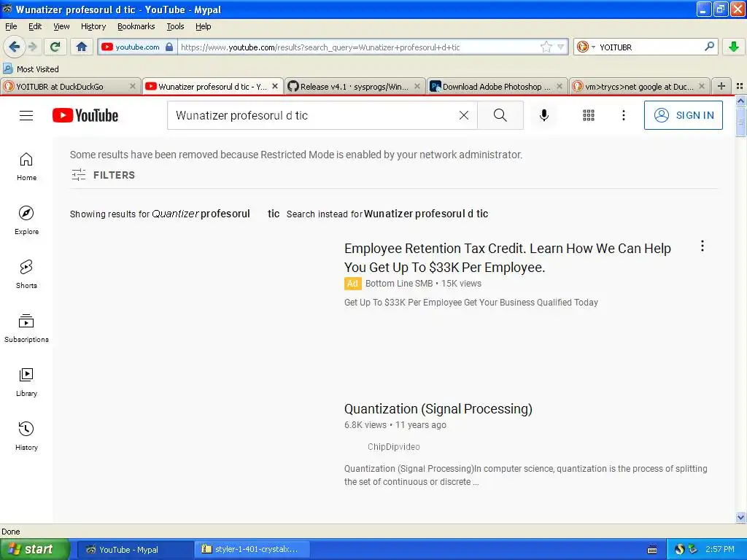Open the Edit menu

click(35, 26)
